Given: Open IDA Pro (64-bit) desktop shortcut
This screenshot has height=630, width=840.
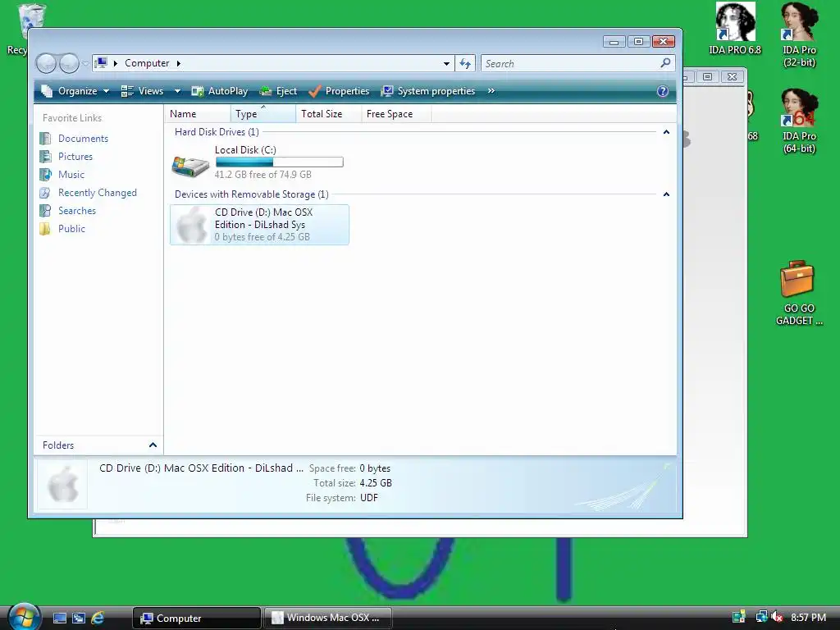Looking at the screenshot, I should (x=799, y=121).
